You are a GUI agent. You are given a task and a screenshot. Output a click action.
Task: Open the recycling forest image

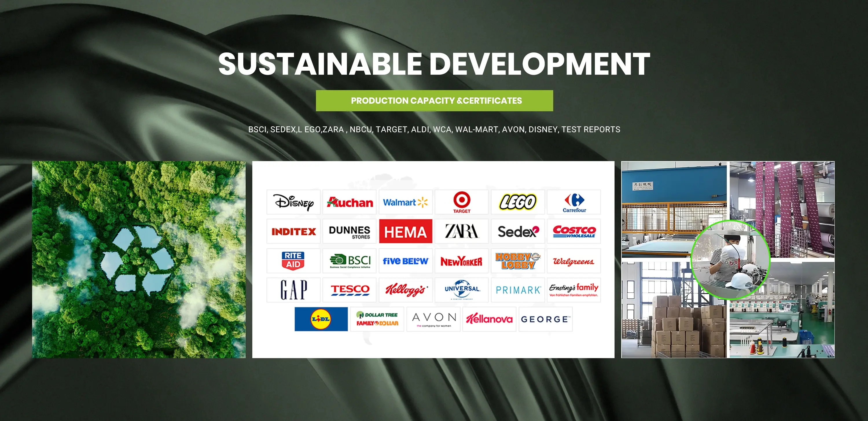point(139,259)
